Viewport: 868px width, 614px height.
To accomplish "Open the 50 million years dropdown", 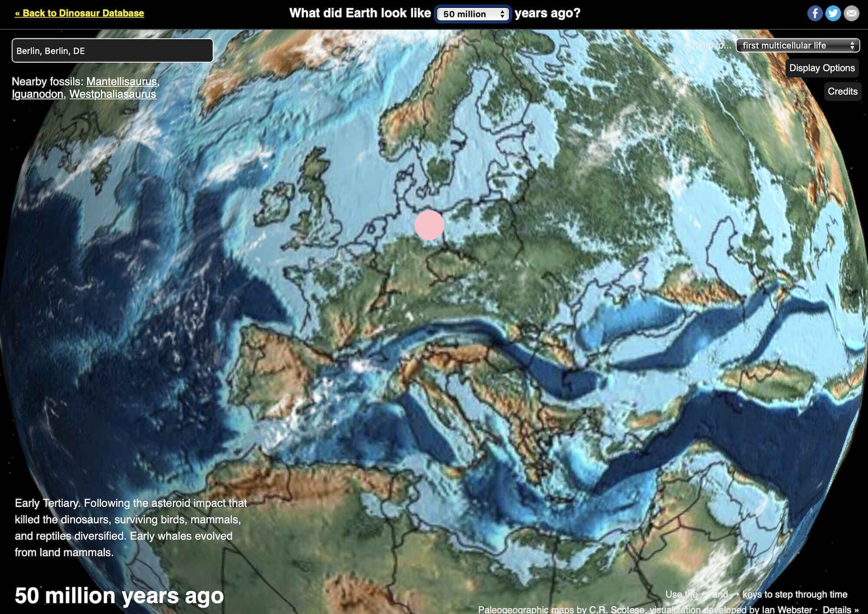I will pos(473,14).
